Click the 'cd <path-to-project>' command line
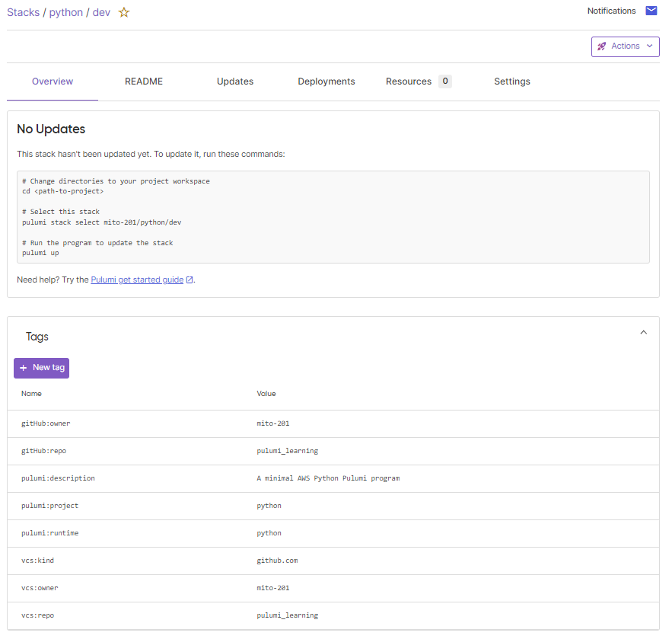 [63, 192]
